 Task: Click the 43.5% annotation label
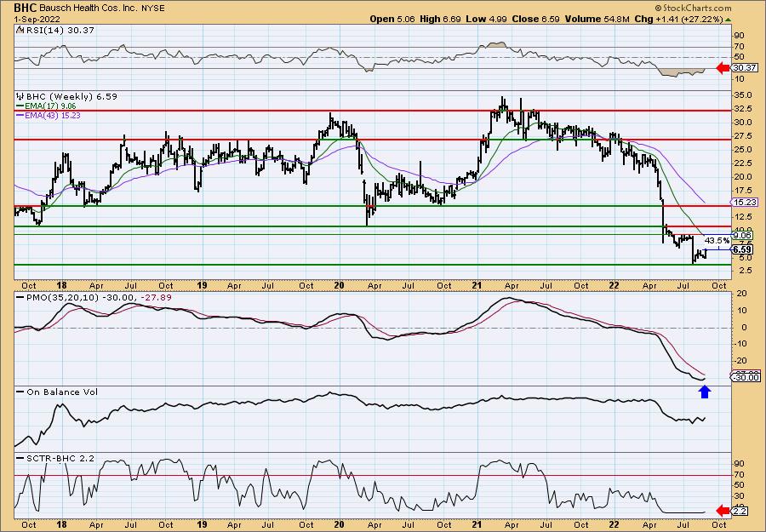click(x=717, y=240)
